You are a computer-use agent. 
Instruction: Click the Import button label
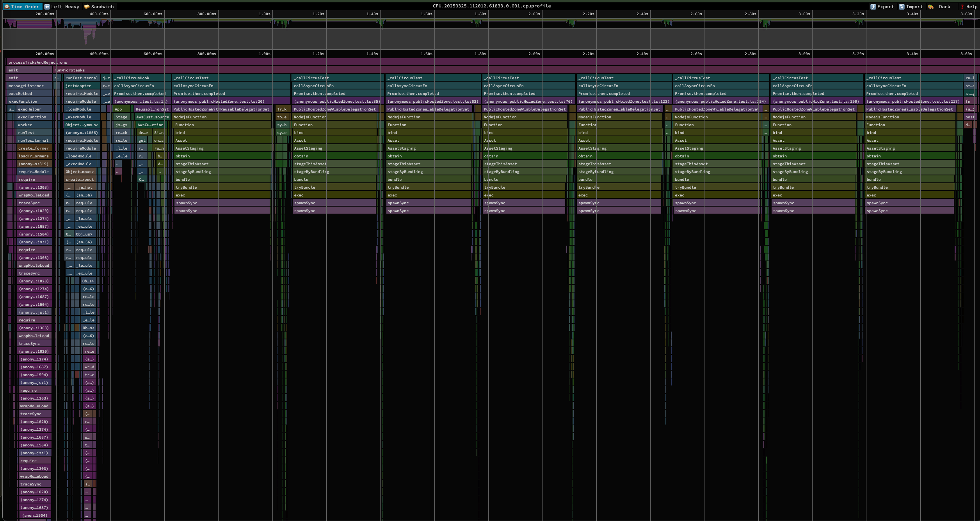914,7
